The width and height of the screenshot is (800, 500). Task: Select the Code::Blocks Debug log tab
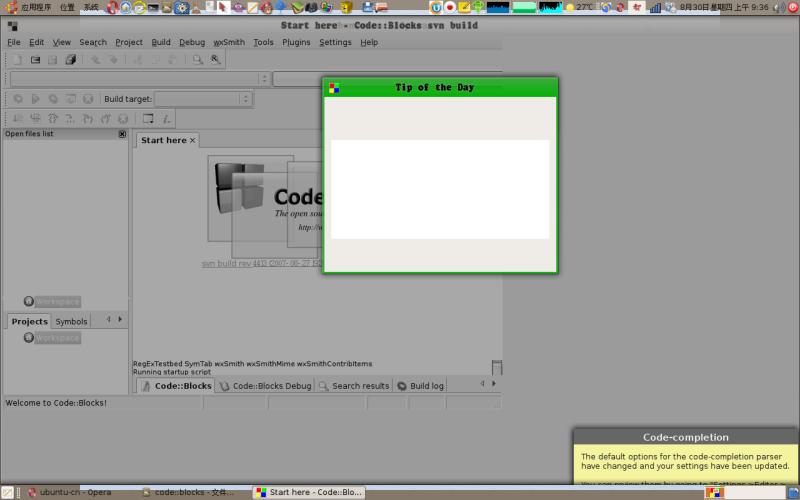(265, 386)
